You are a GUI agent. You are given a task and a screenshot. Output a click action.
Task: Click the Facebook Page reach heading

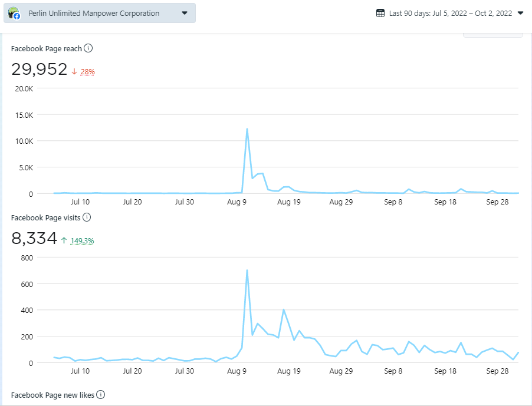[x=47, y=48]
